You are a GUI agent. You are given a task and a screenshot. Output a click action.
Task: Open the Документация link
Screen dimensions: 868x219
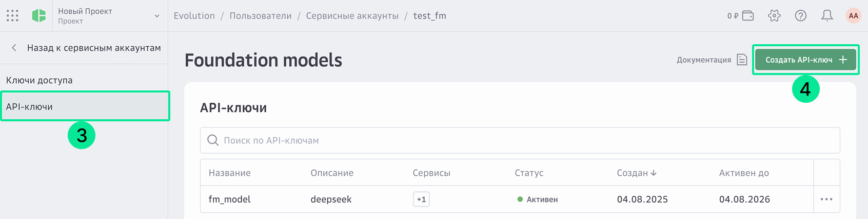tap(704, 60)
